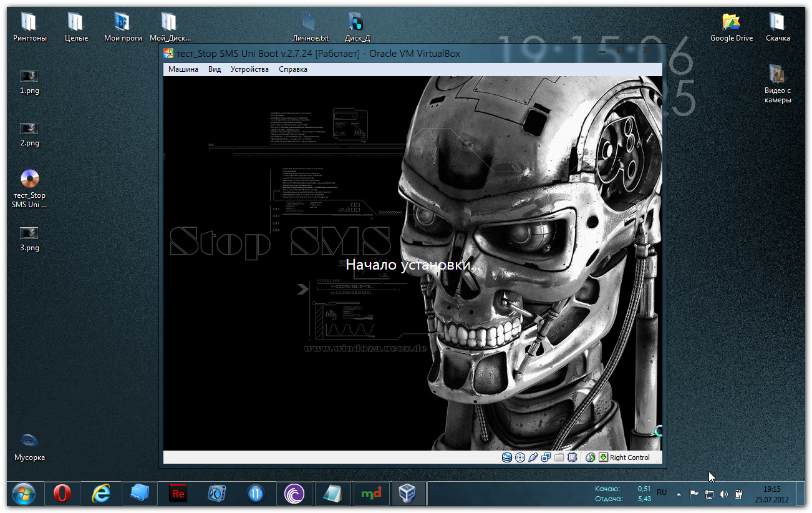Open the USB devices status icon

coord(533,457)
